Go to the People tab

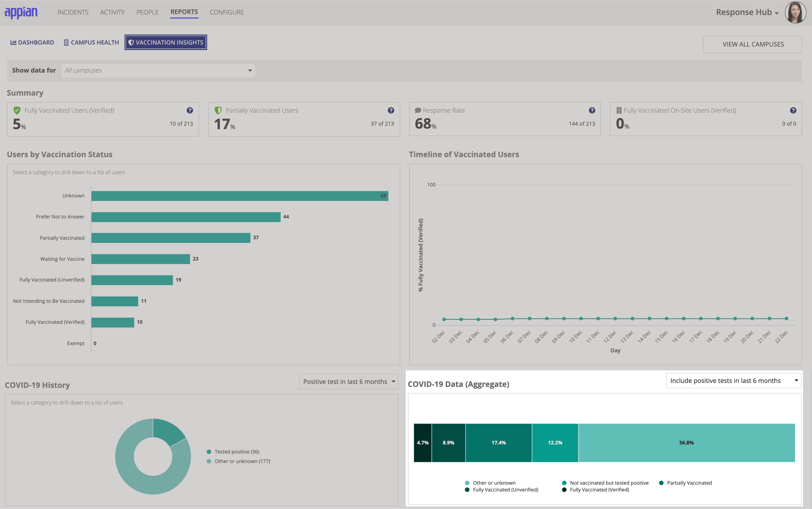[x=147, y=13]
